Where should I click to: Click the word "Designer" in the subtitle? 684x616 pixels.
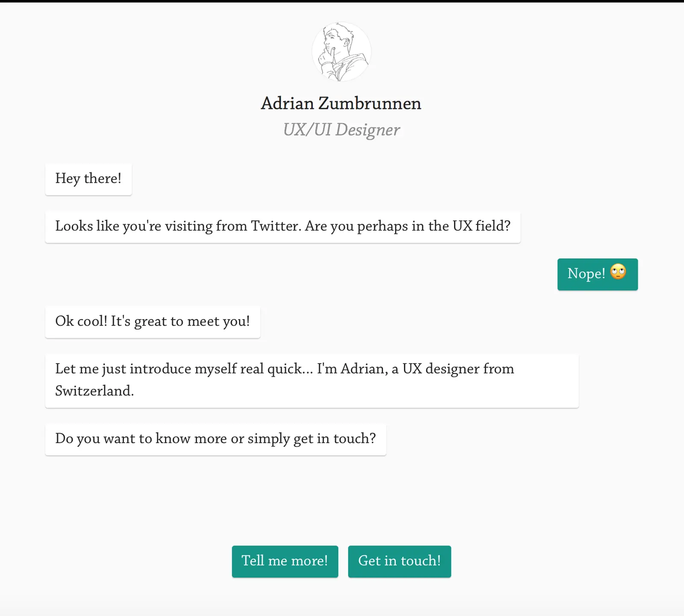pyautogui.click(x=368, y=130)
